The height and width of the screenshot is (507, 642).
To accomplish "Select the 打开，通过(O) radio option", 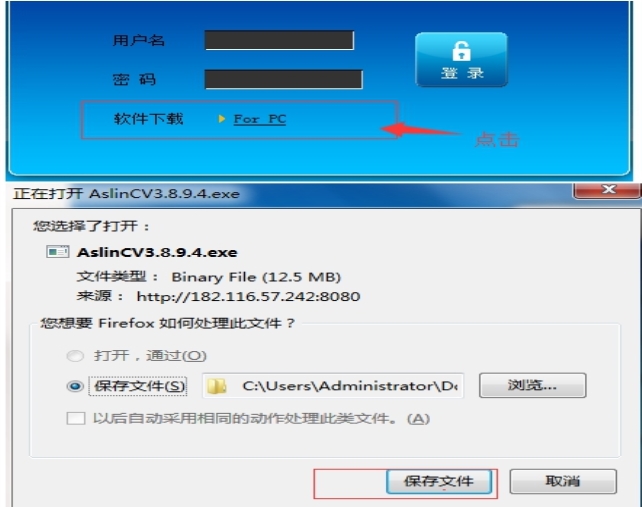I will (75, 356).
